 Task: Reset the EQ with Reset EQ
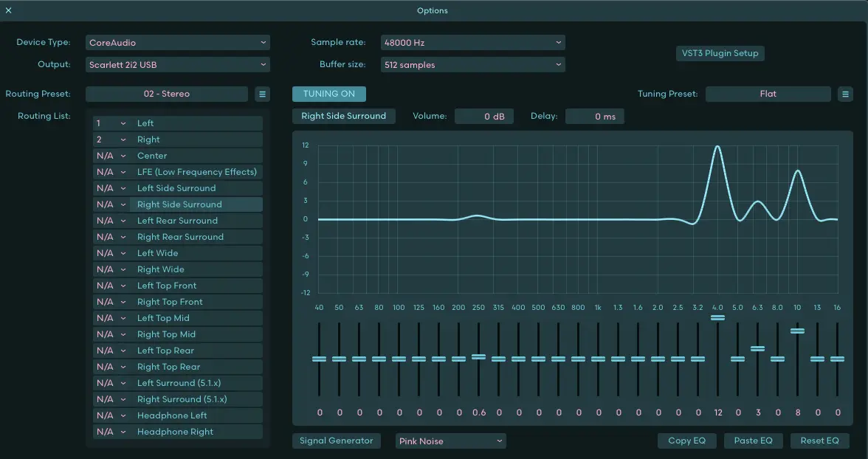(x=819, y=441)
